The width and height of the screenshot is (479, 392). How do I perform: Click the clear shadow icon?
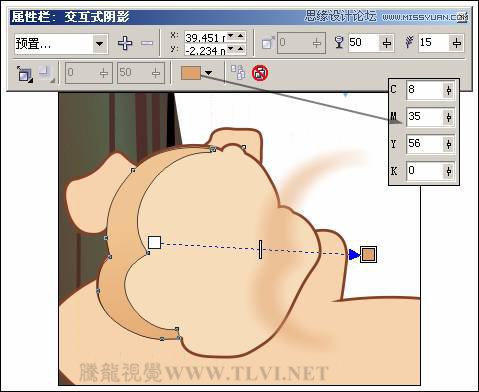tap(260, 73)
